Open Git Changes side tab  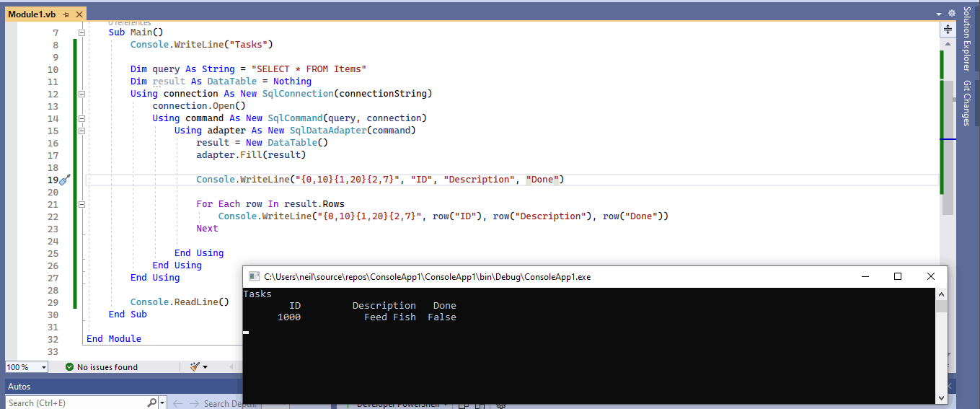pyautogui.click(x=967, y=103)
